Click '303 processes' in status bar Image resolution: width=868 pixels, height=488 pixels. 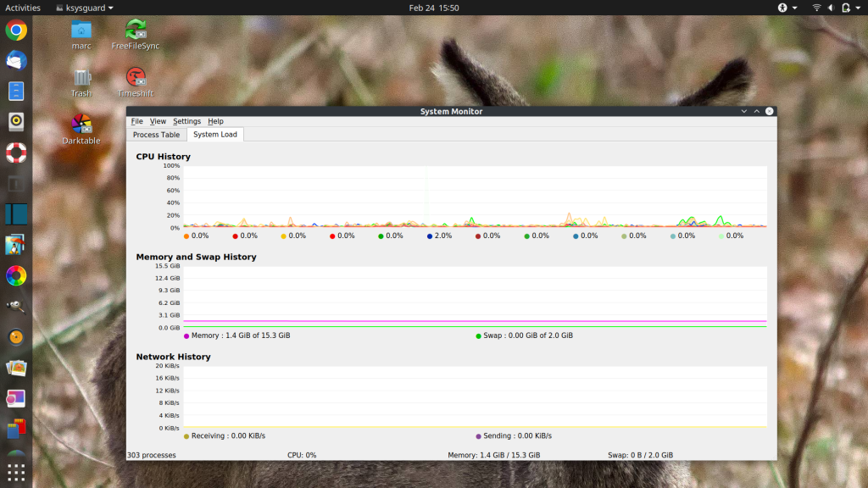152,455
